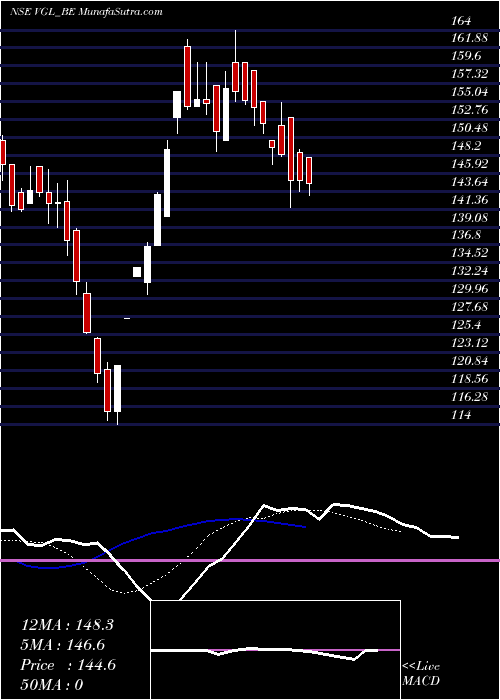Click the 134.52 price axis label

pyautogui.click(x=469, y=253)
